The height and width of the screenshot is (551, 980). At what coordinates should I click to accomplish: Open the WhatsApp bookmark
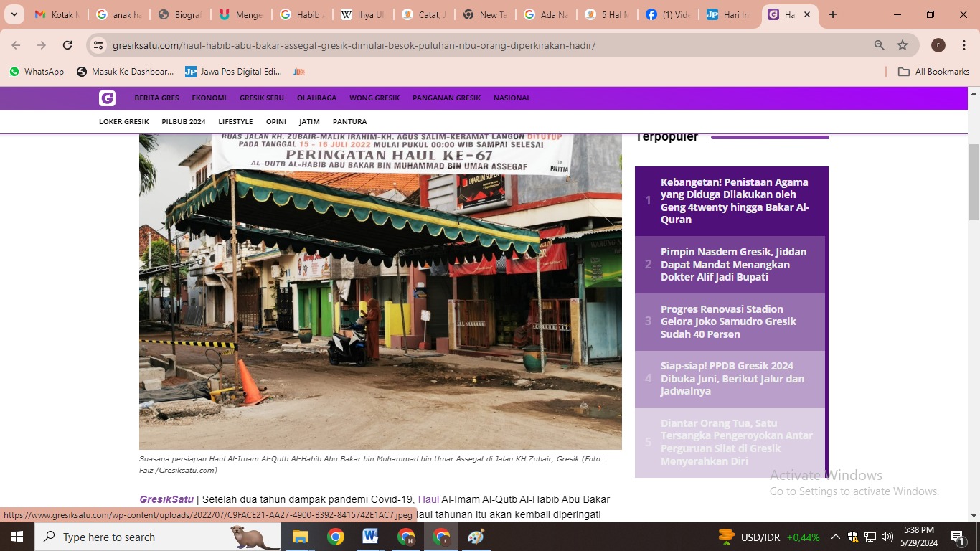[x=37, y=72]
